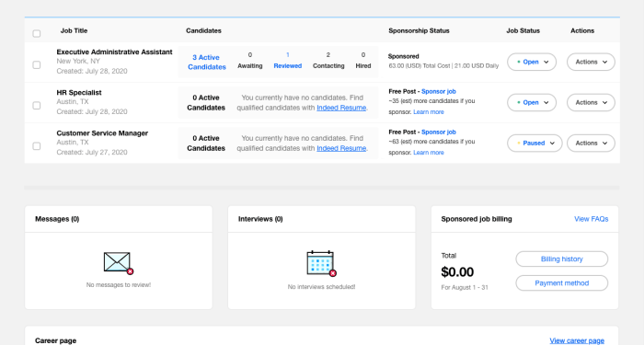Click the 2 Contacting candidates count
This screenshot has width=644, height=345.
click(x=328, y=61)
